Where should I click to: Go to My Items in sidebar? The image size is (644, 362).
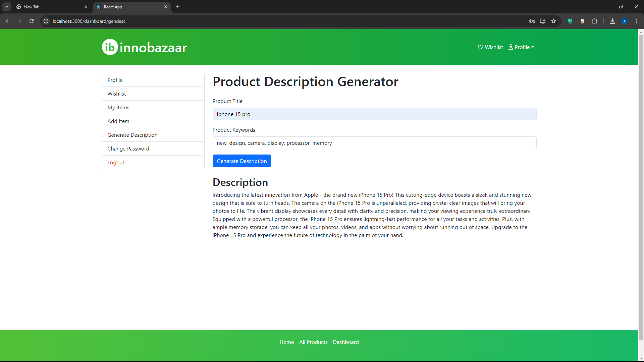153,107
